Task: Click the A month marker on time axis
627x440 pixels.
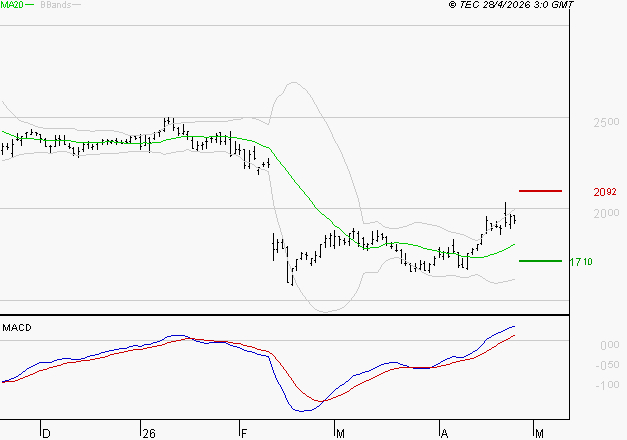Action: [444, 434]
